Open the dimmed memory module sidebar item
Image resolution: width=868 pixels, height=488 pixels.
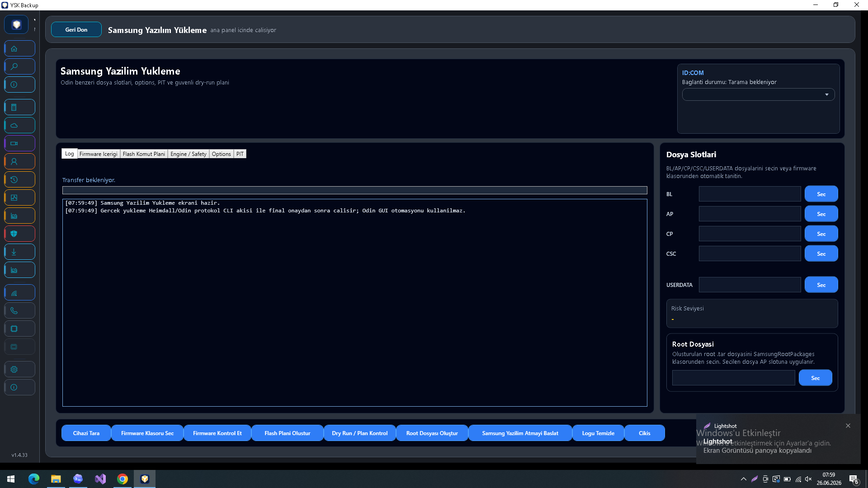pyautogui.click(x=19, y=347)
